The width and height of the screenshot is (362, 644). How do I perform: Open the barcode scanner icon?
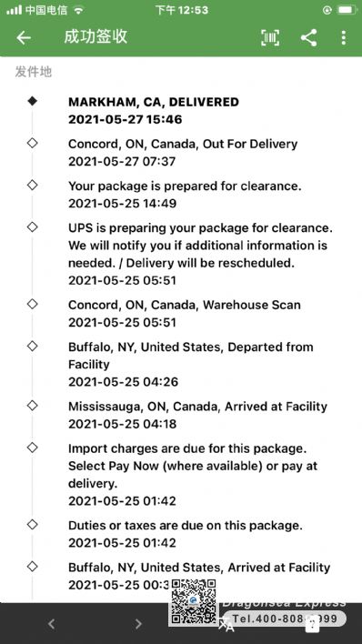(270, 38)
